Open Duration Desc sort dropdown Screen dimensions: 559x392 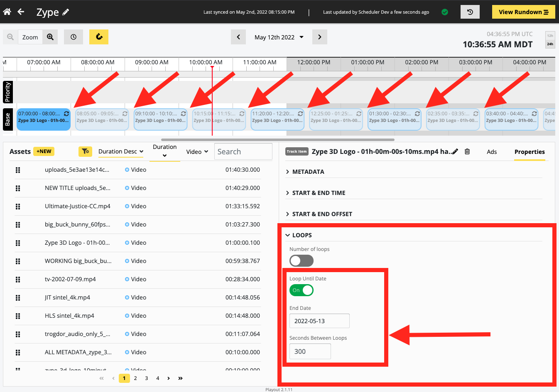[121, 151]
